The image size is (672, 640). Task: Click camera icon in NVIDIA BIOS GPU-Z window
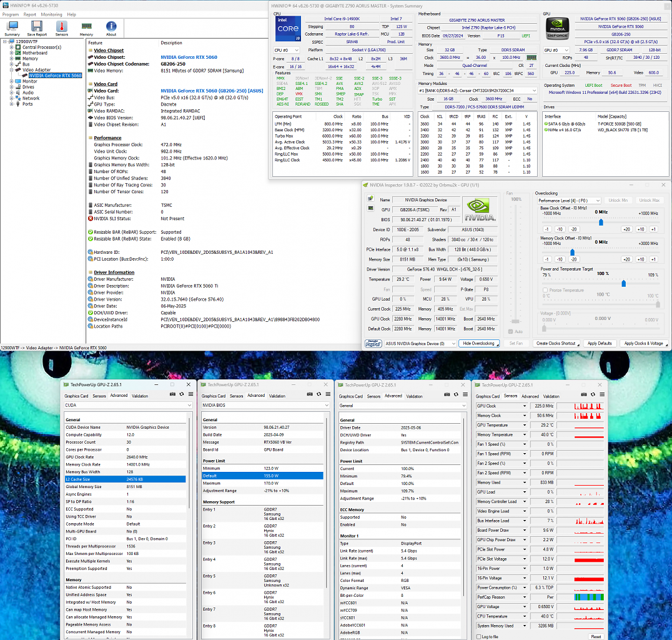click(x=309, y=394)
